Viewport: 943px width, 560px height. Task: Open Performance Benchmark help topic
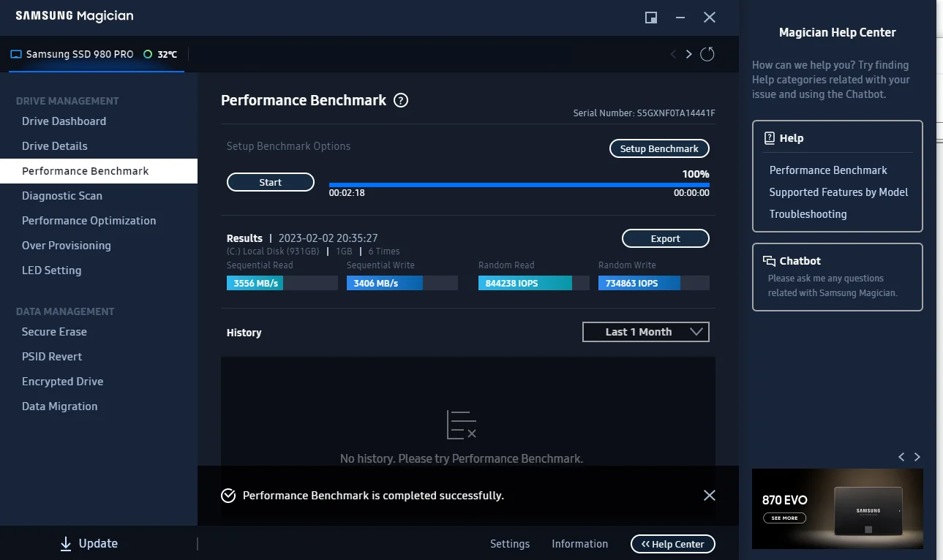[828, 170]
